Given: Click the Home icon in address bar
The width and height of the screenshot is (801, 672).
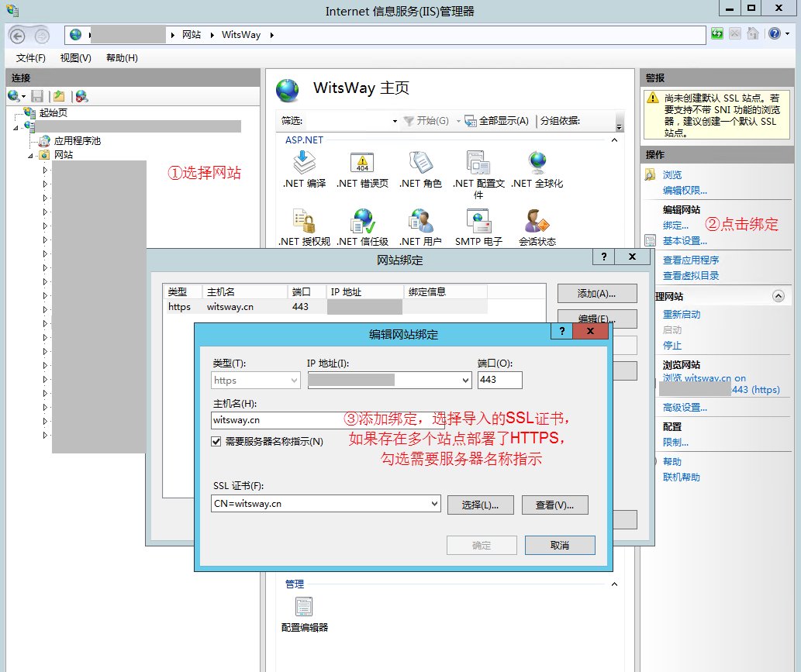Looking at the screenshot, I should pyautogui.click(x=752, y=34).
